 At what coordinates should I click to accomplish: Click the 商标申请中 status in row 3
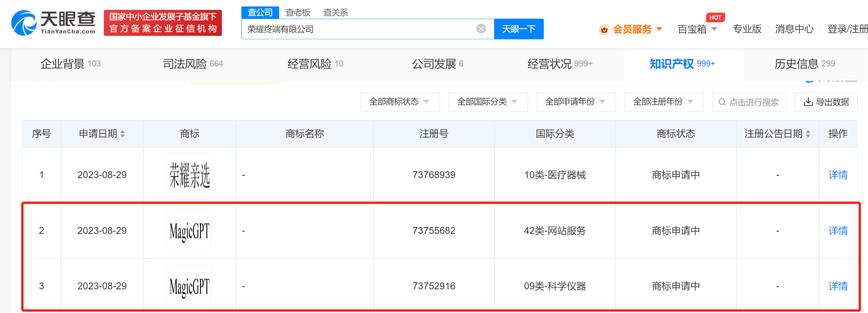676,286
